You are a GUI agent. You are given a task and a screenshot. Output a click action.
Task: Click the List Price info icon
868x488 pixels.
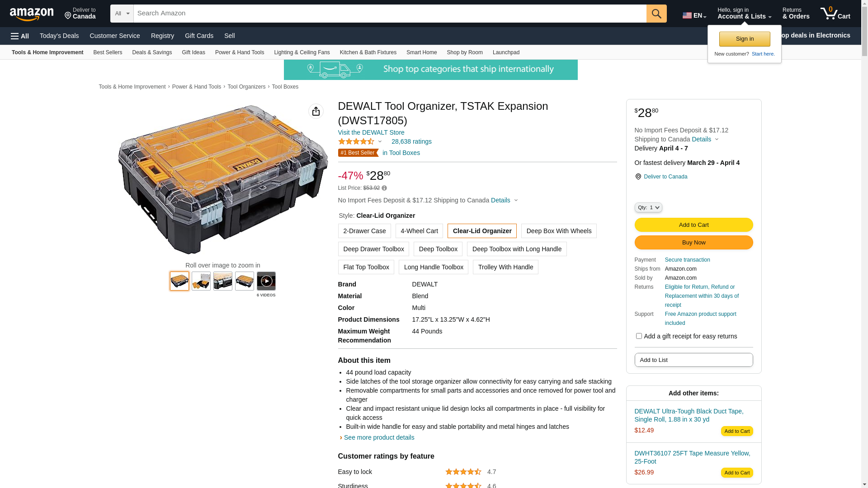[384, 188]
